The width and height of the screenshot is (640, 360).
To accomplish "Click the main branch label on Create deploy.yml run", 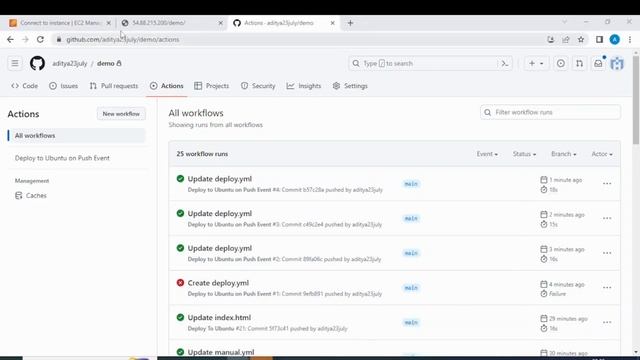I will tap(411, 288).
